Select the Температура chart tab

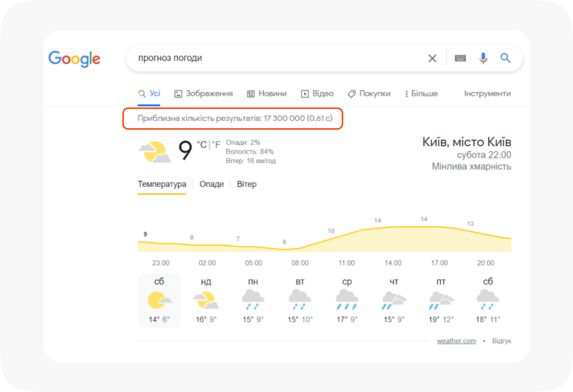[x=162, y=184]
